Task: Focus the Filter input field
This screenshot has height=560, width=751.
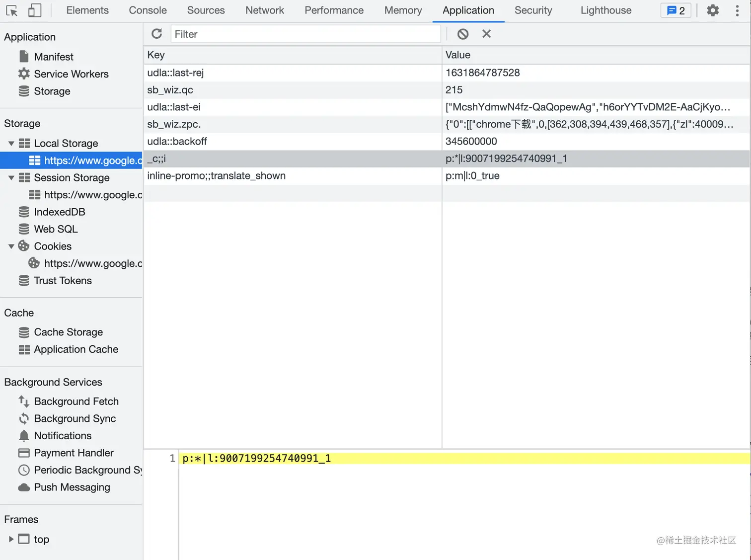Action: pos(305,34)
